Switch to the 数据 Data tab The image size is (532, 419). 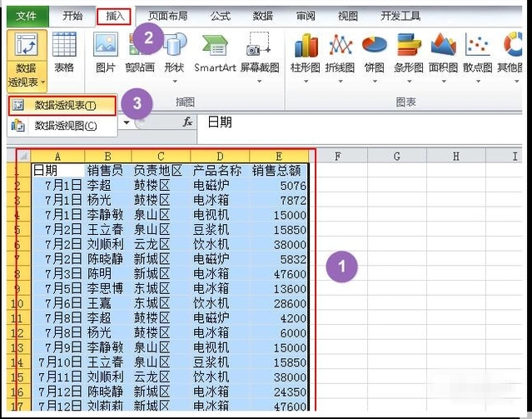pyautogui.click(x=262, y=16)
